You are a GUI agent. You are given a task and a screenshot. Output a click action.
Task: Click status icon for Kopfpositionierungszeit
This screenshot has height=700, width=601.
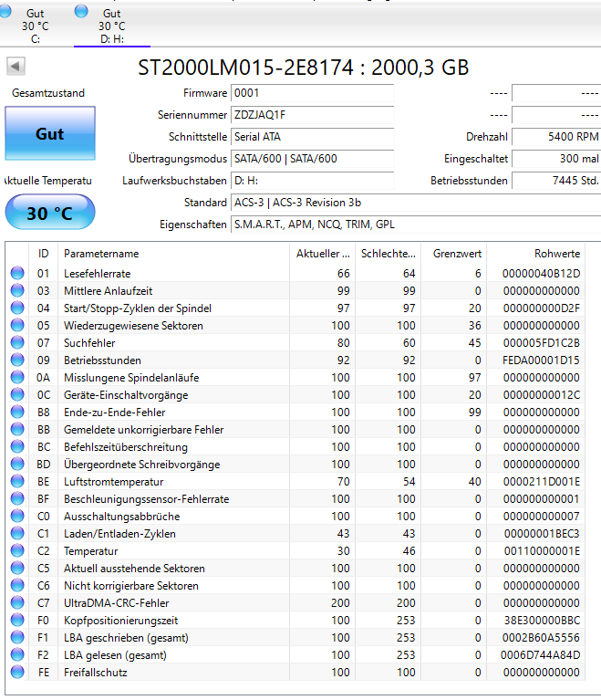tap(17, 620)
